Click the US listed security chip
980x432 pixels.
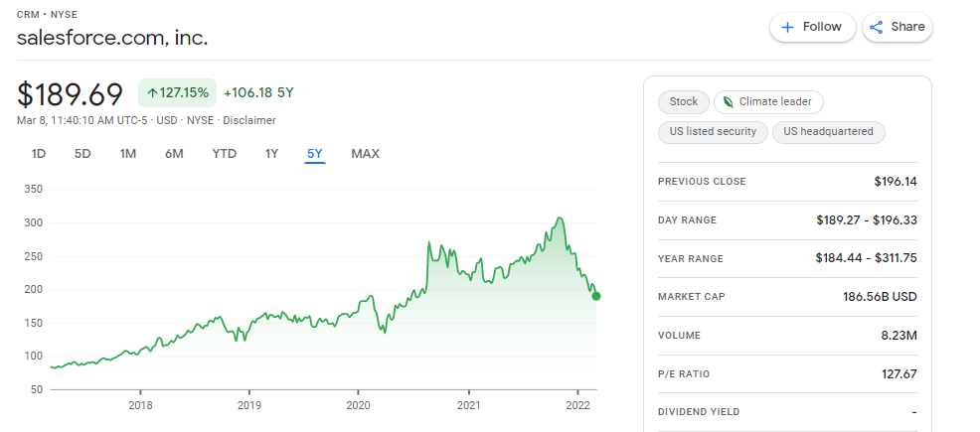pos(713,132)
